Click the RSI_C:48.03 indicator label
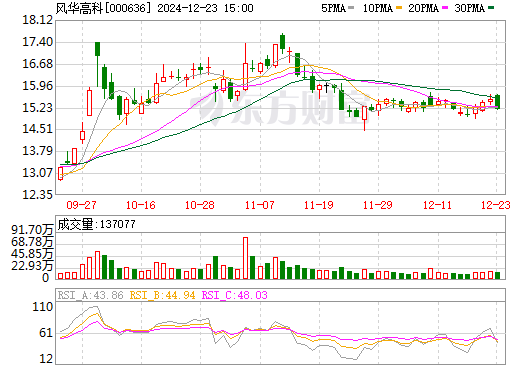Image resolution: width=520 pixels, height=365 pixels. coord(235,295)
